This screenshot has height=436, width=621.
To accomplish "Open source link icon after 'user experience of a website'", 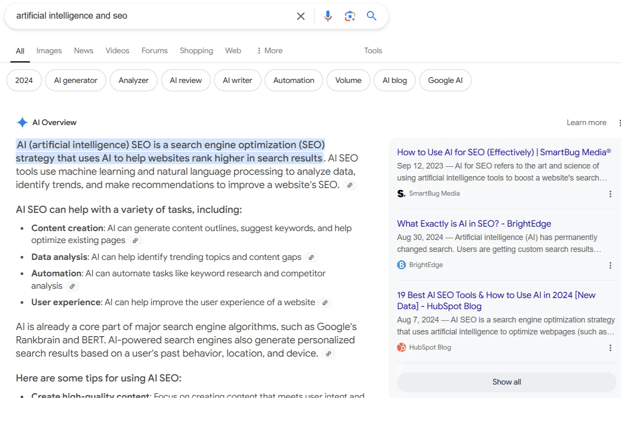I will pyautogui.click(x=325, y=303).
